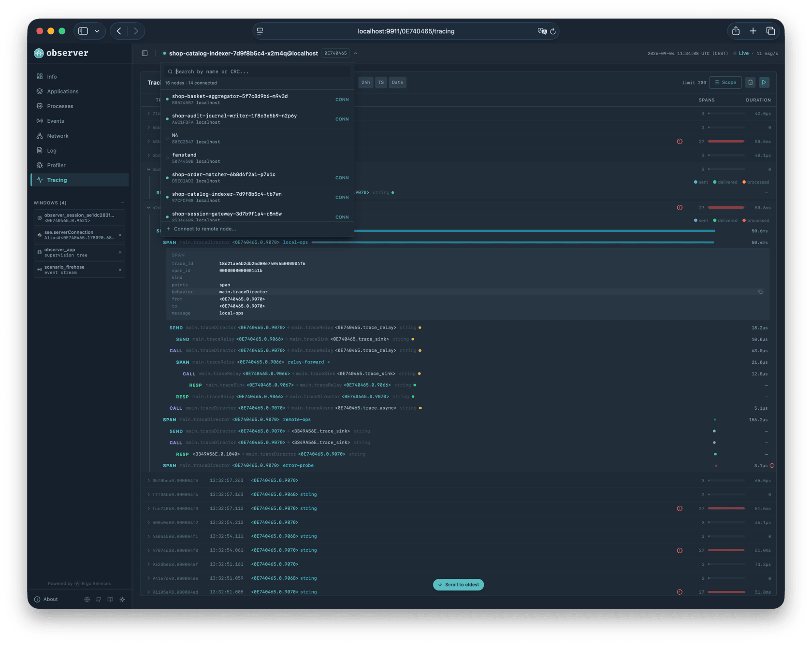Collapse the node selector dropdown chevron
Image resolution: width=812 pixels, height=645 pixels.
point(355,53)
